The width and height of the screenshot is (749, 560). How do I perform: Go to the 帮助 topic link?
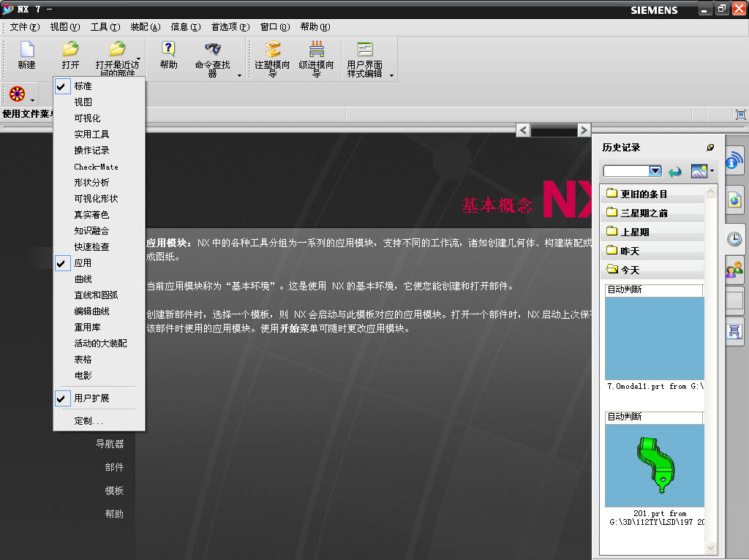[114, 514]
